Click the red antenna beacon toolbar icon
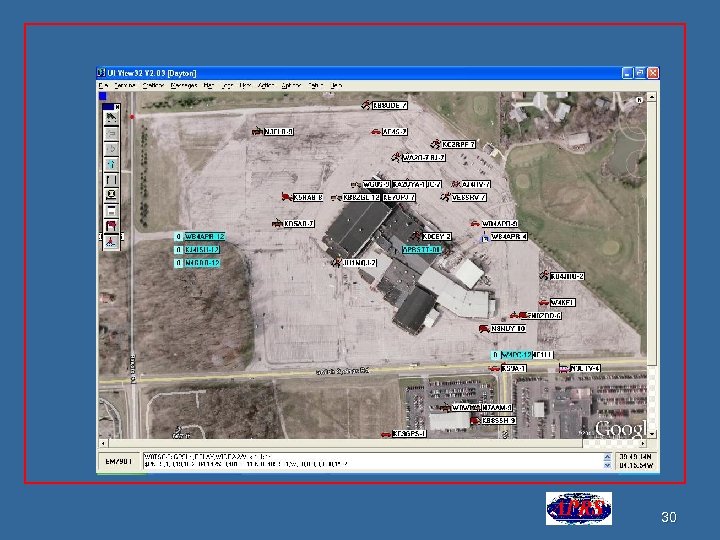The image size is (720, 540). pos(111,241)
